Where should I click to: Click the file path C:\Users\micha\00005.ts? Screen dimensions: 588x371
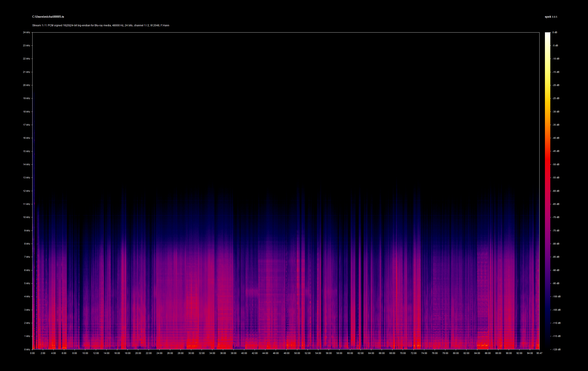[48, 17]
